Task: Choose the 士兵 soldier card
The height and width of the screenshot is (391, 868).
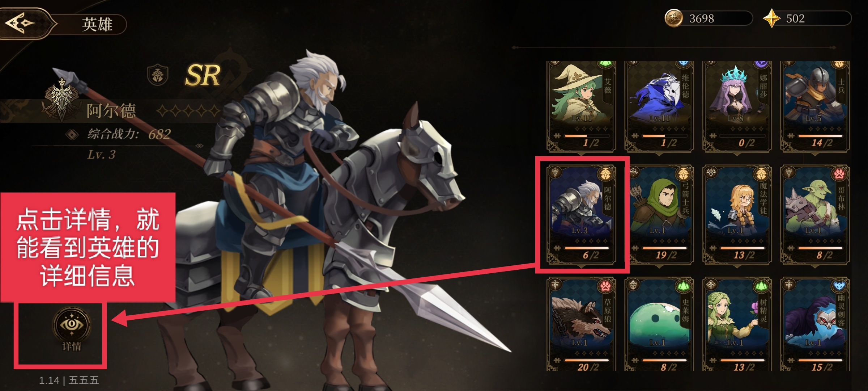Action: tap(815, 106)
